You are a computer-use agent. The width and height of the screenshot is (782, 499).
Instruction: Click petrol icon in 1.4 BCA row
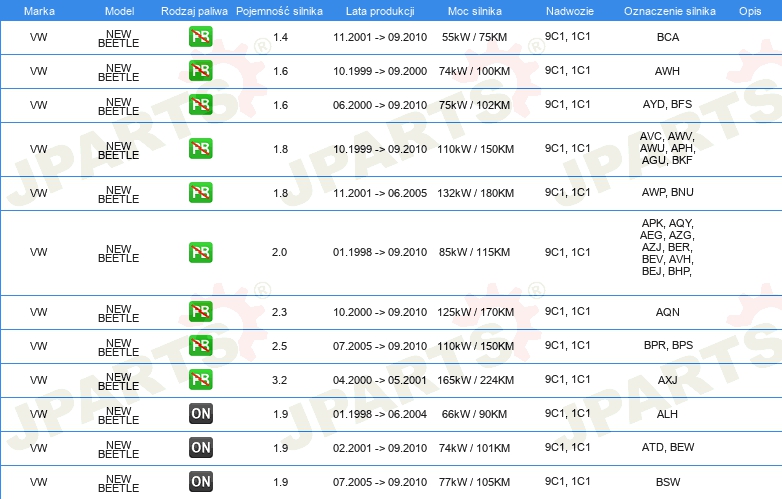[200, 37]
